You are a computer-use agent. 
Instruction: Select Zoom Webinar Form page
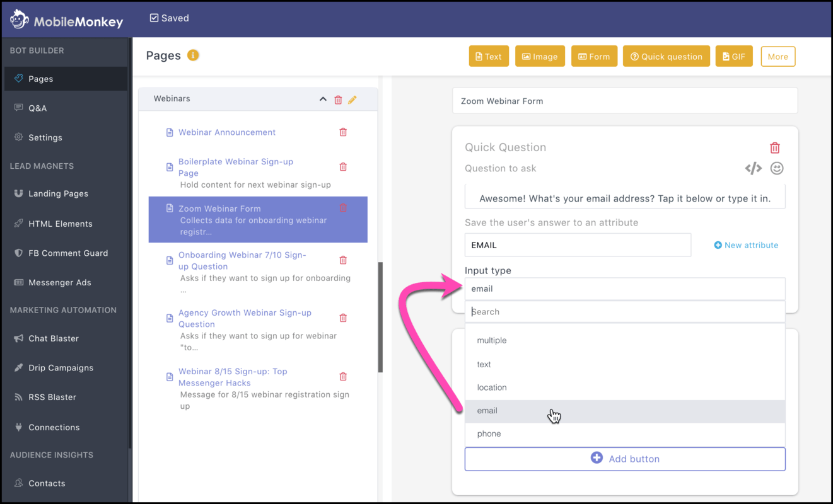point(258,220)
